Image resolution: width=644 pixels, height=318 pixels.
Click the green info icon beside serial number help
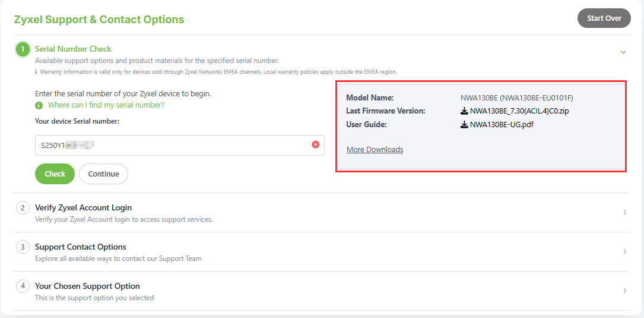click(x=39, y=105)
